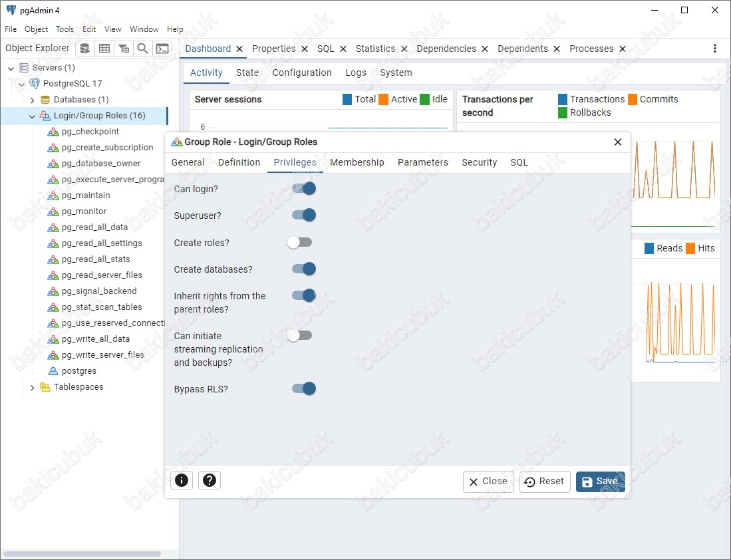Close the Properties tab with its X
Viewport: 731px width, 560px height.
pos(305,49)
